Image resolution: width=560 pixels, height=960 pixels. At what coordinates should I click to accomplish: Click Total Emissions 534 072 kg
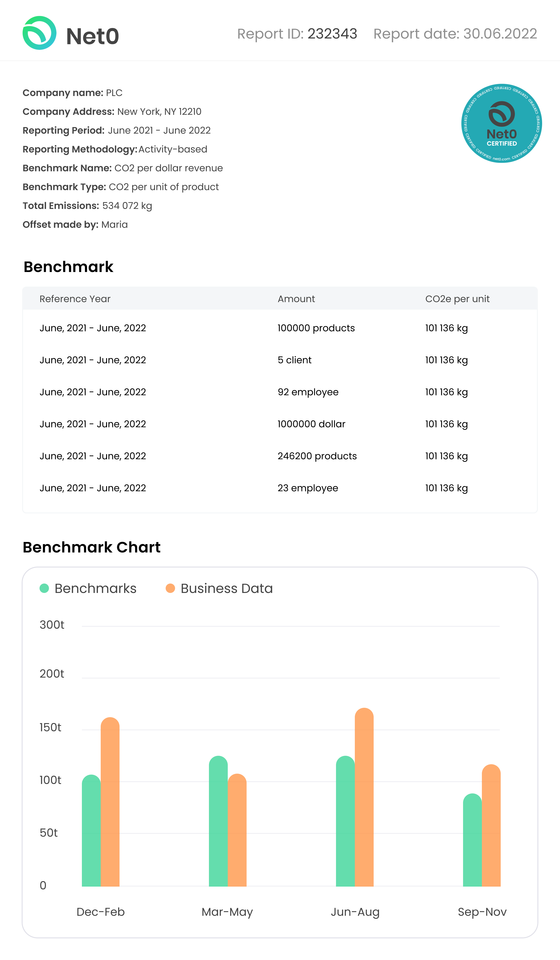pyautogui.click(x=87, y=206)
